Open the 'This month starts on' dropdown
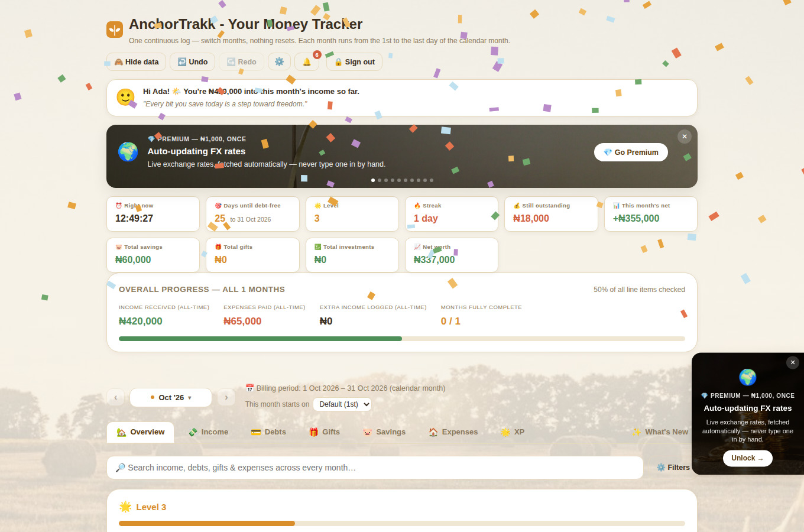Viewport: 804px width, 532px height. click(342, 404)
